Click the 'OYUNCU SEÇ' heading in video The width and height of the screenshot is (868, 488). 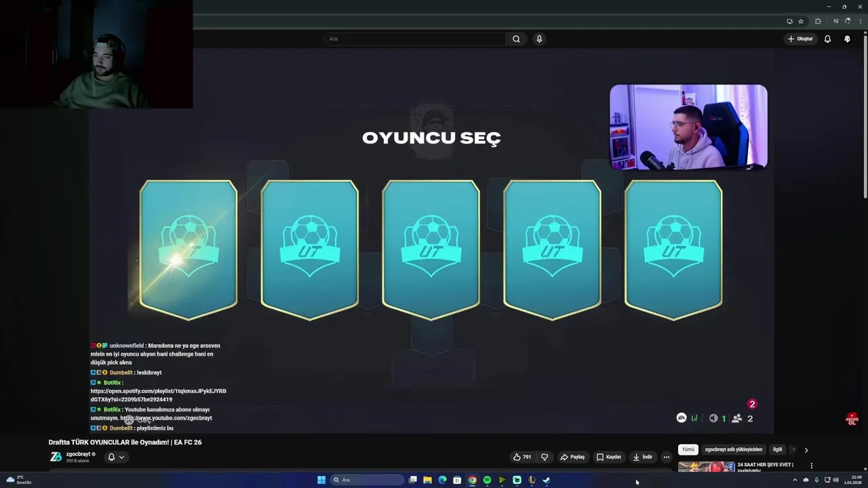pos(431,138)
